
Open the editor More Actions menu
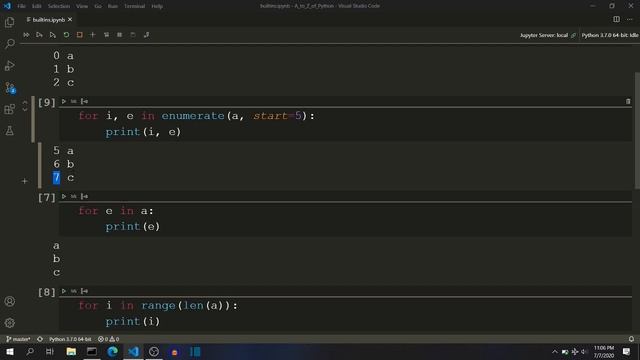pos(630,19)
